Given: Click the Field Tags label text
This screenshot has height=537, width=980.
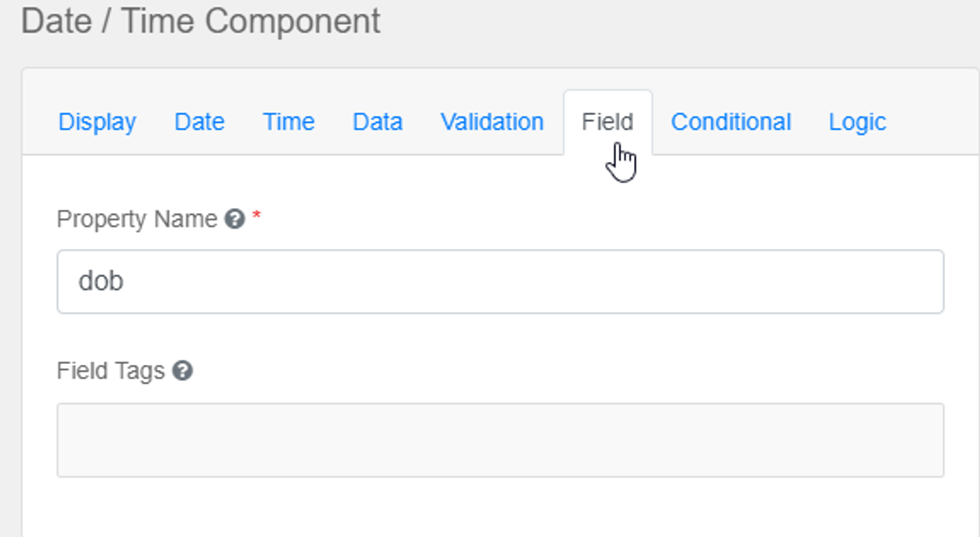Looking at the screenshot, I should pos(111,371).
